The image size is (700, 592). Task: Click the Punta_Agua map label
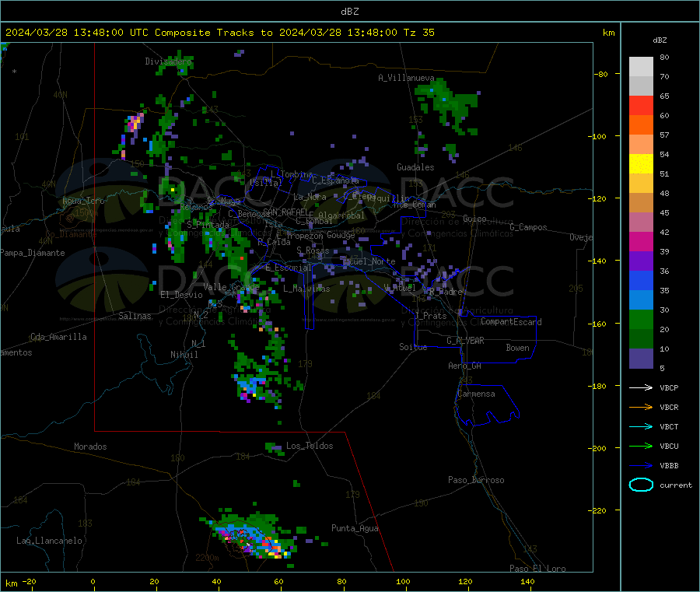tap(355, 528)
